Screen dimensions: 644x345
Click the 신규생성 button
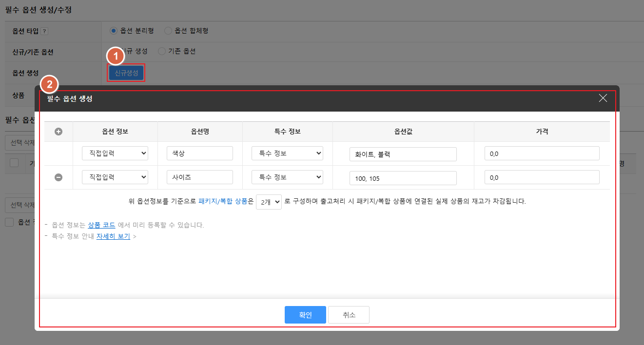pos(126,73)
